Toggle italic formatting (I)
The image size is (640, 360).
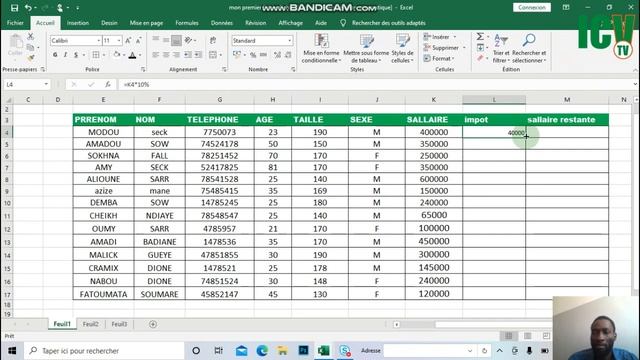[65, 55]
